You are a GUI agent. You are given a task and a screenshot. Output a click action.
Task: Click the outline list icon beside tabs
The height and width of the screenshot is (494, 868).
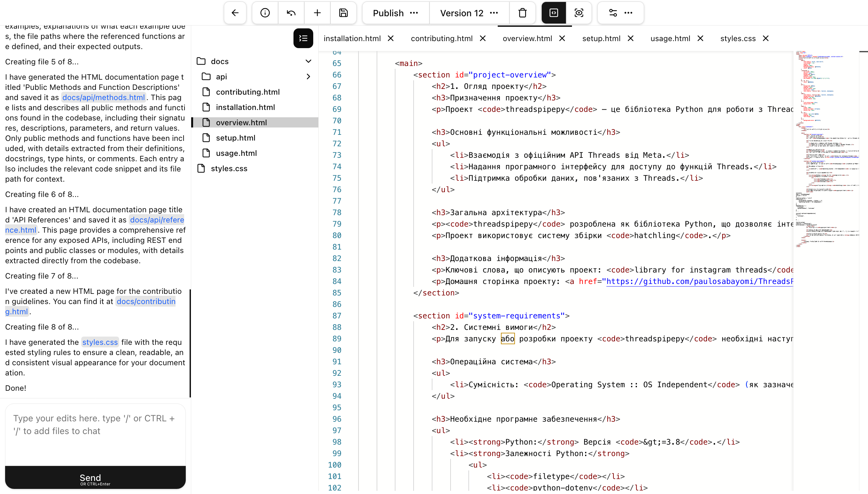click(x=303, y=38)
